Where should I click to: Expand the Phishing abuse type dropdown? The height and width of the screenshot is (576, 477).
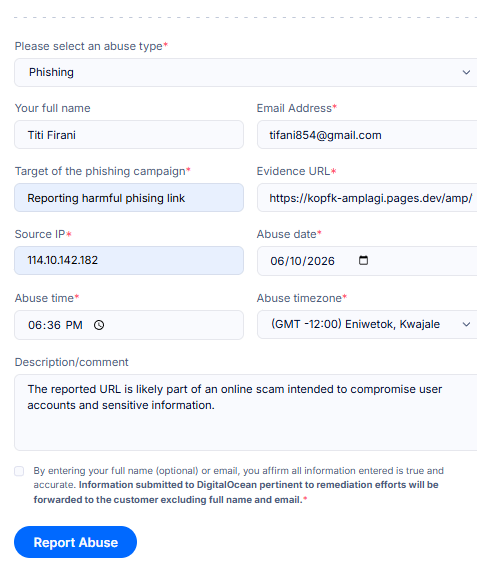point(245,72)
